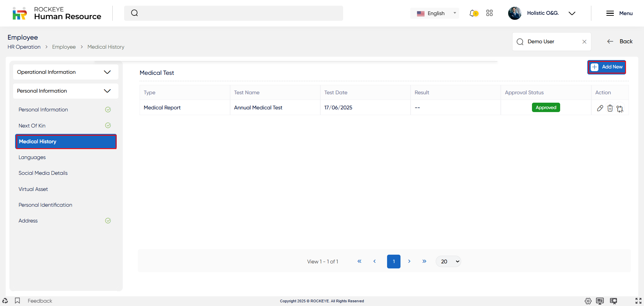The width and height of the screenshot is (644, 306).
Task: Open the page size dropdown showing 20
Action: pyautogui.click(x=448, y=261)
